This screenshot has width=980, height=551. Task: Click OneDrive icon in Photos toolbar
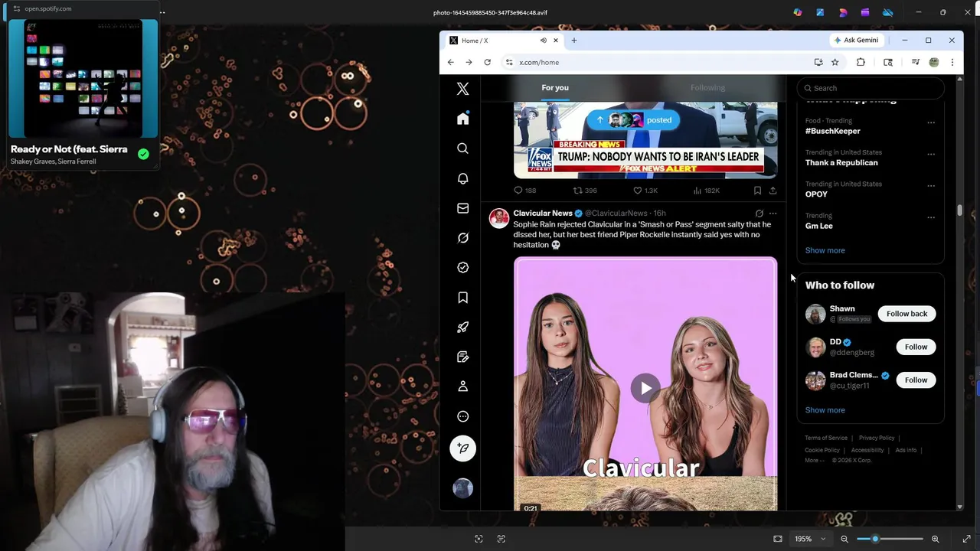(888, 12)
